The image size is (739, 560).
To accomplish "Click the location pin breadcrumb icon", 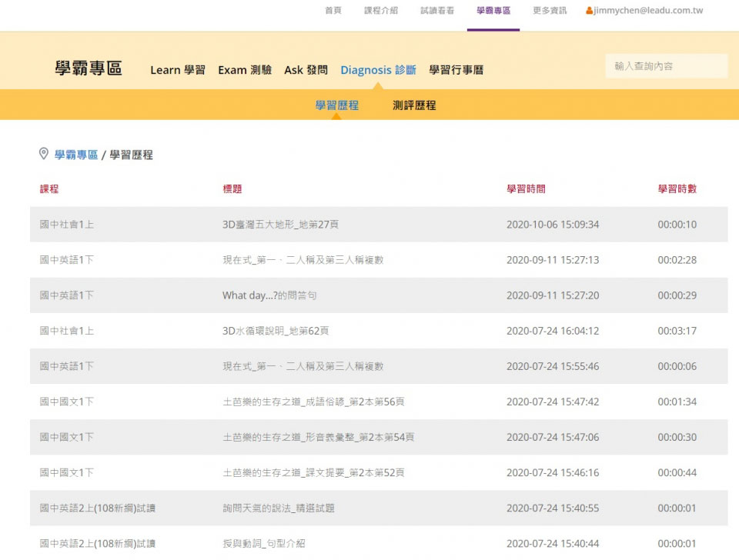I will pyautogui.click(x=44, y=154).
